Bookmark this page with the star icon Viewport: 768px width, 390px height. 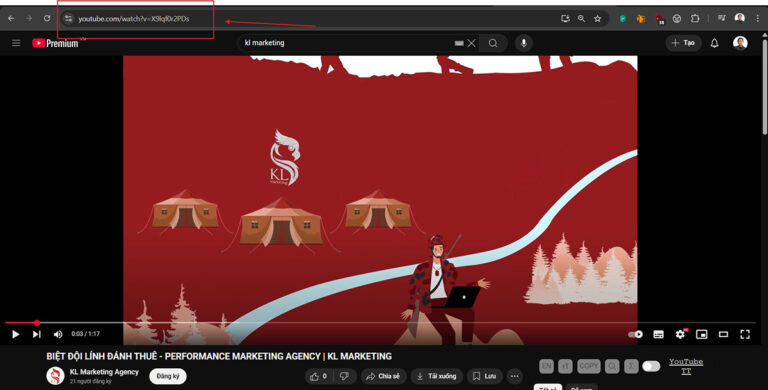598,19
